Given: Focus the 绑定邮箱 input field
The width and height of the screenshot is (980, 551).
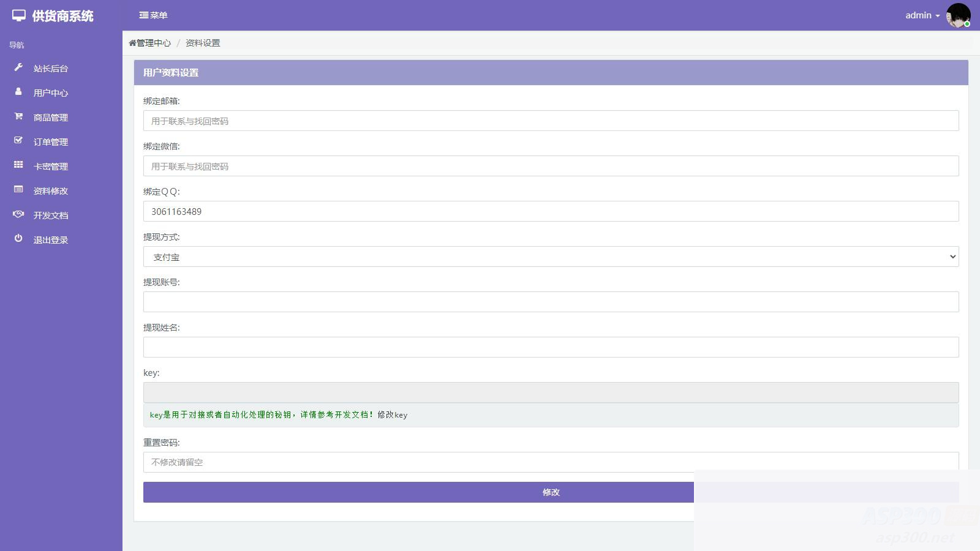Looking at the screenshot, I should [551, 121].
